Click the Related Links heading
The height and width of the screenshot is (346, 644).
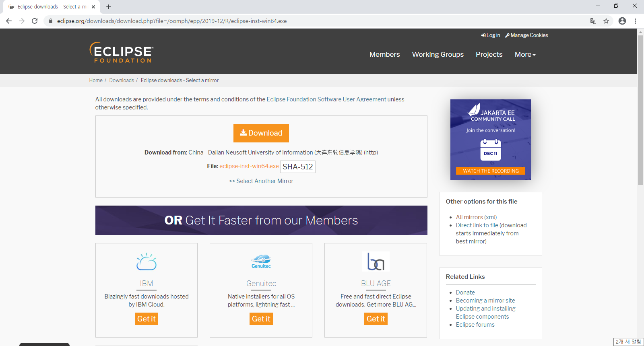465,277
